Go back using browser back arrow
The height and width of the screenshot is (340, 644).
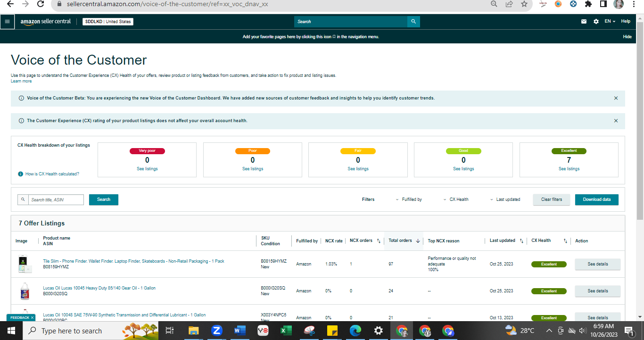click(x=10, y=4)
